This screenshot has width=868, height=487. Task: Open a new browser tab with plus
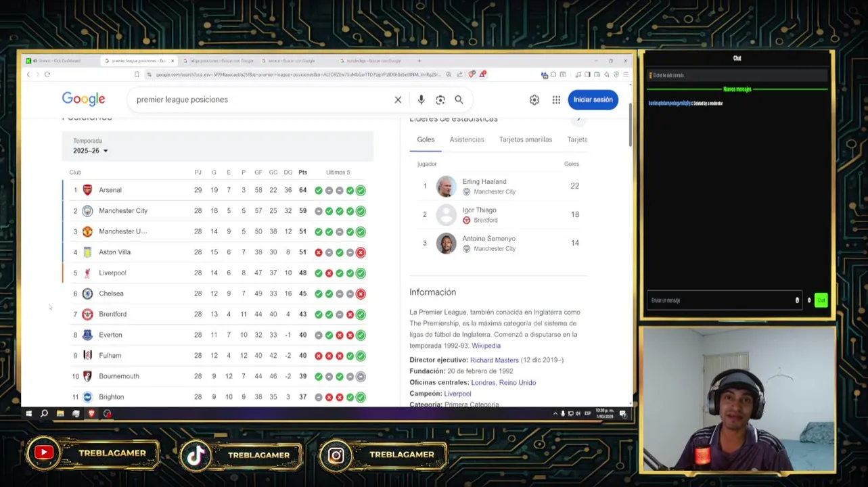tap(419, 61)
